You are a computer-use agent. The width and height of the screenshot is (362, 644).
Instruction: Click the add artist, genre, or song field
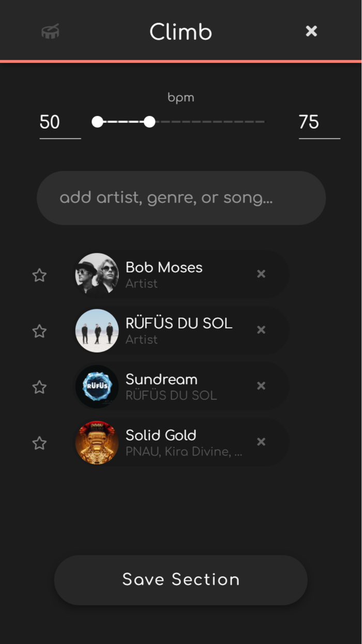click(180, 198)
